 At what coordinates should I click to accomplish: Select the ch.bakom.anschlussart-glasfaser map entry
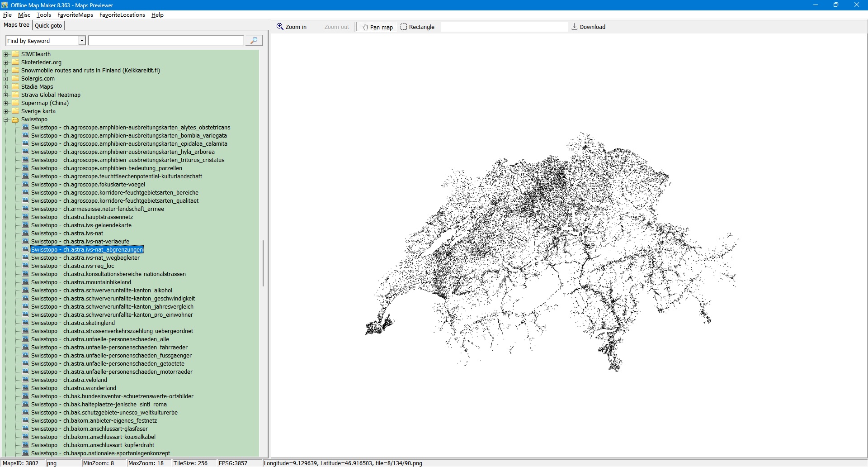click(x=89, y=429)
